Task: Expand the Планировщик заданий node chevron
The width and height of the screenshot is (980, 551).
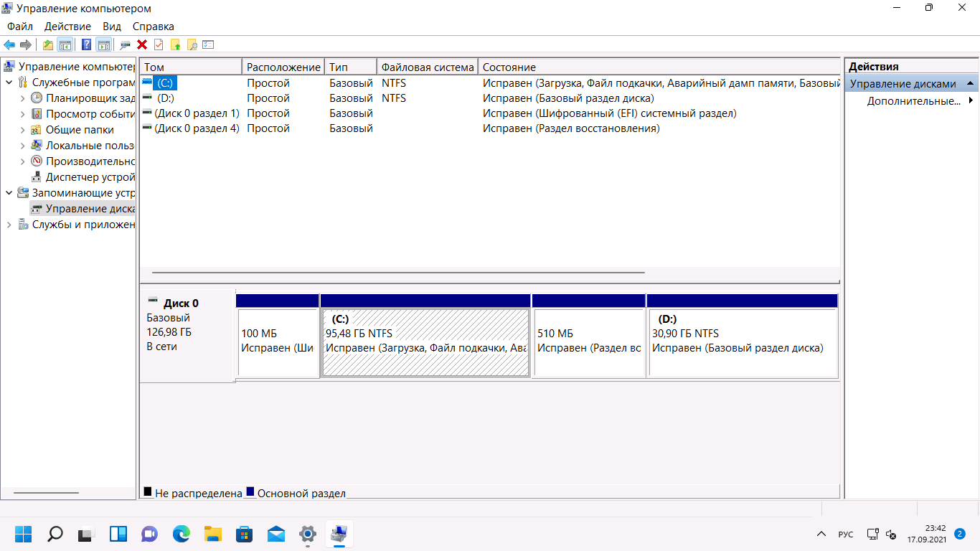Action: click(x=22, y=98)
